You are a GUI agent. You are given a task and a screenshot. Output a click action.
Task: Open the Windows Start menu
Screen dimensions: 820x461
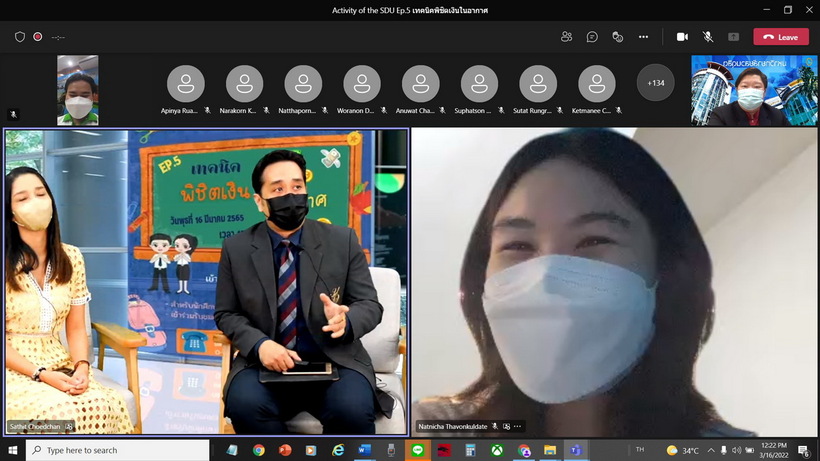click(x=12, y=451)
